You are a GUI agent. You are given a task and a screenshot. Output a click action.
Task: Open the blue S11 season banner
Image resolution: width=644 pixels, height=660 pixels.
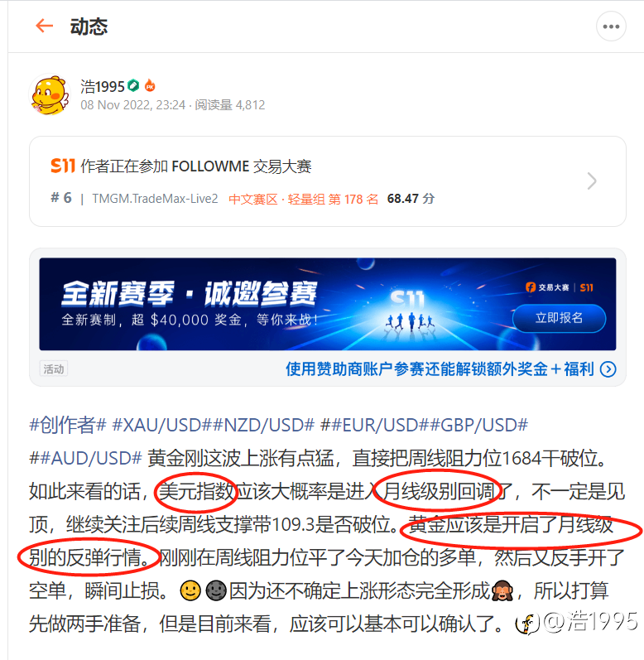(327, 304)
